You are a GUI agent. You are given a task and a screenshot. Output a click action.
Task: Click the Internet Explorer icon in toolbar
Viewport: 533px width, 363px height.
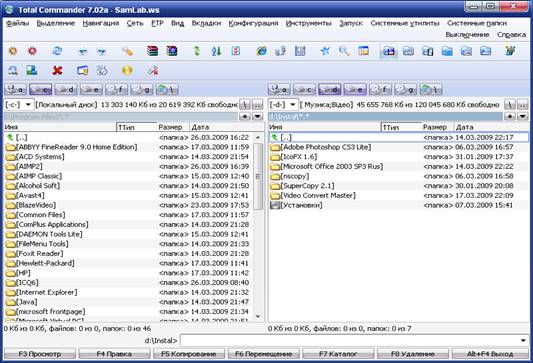point(261,51)
